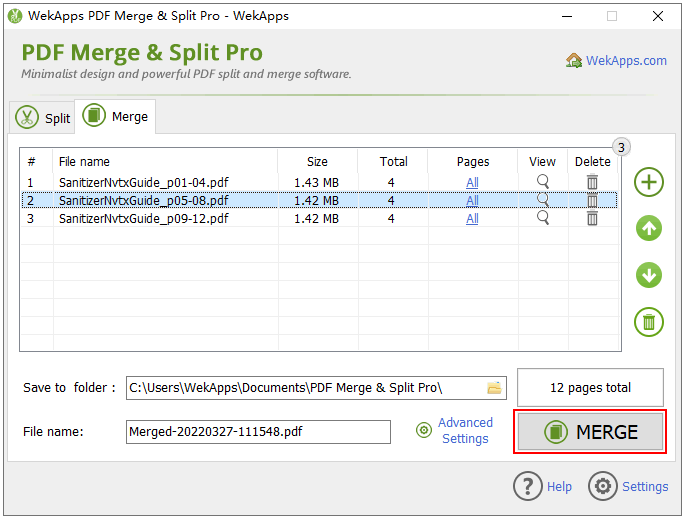
Task: Click the 12 pages total box
Action: [x=590, y=388]
